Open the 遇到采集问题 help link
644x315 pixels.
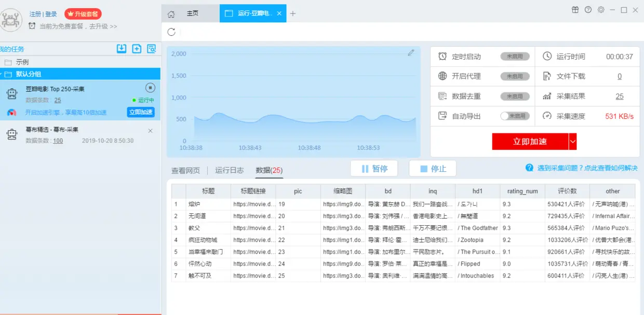[587, 168]
